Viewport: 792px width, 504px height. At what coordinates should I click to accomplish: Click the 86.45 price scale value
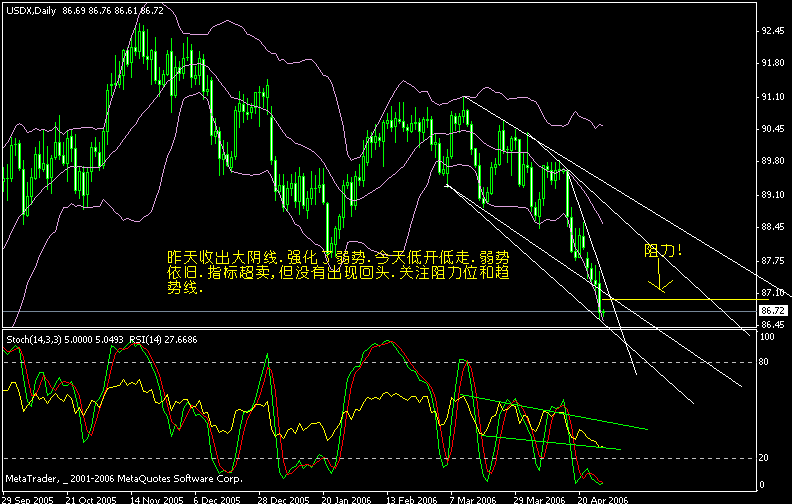click(x=773, y=325)
